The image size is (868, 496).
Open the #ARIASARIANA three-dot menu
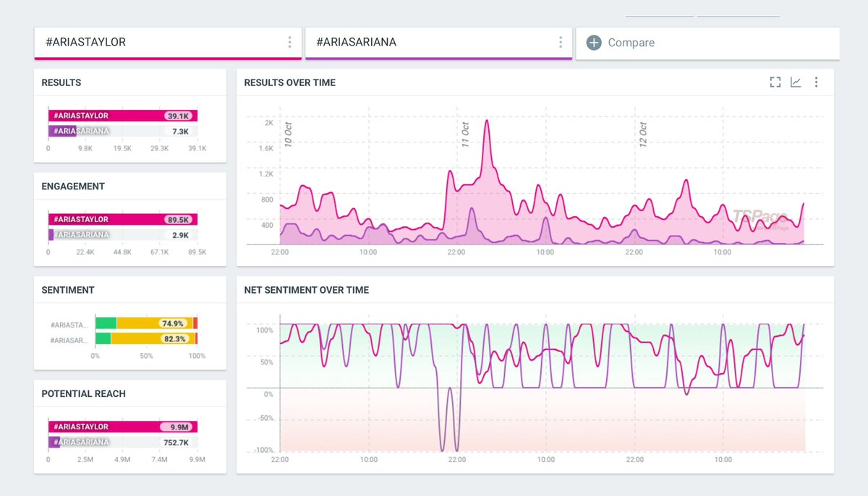point(561,42)
